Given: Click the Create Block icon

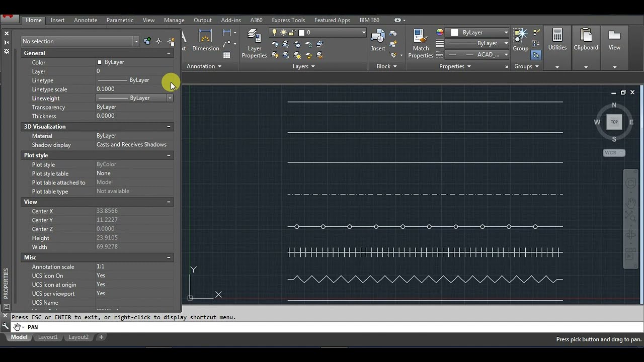Looking at the screenshot, I should point(393,33).
